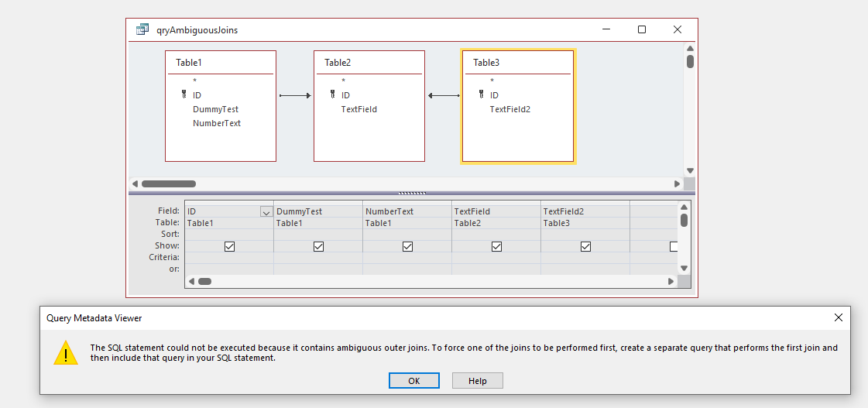Click the Table2 title bar
Image resolution: width=868 pixels, height=408 pixels.
point(369,63)
